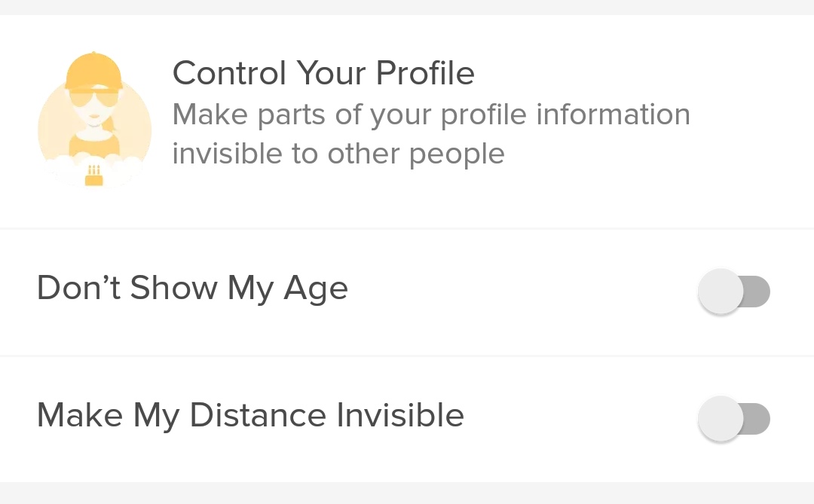This screenshot has height=504, width=814.
Task: Click the avatar's ponytail hair
Action: click(x=112, y=123)
